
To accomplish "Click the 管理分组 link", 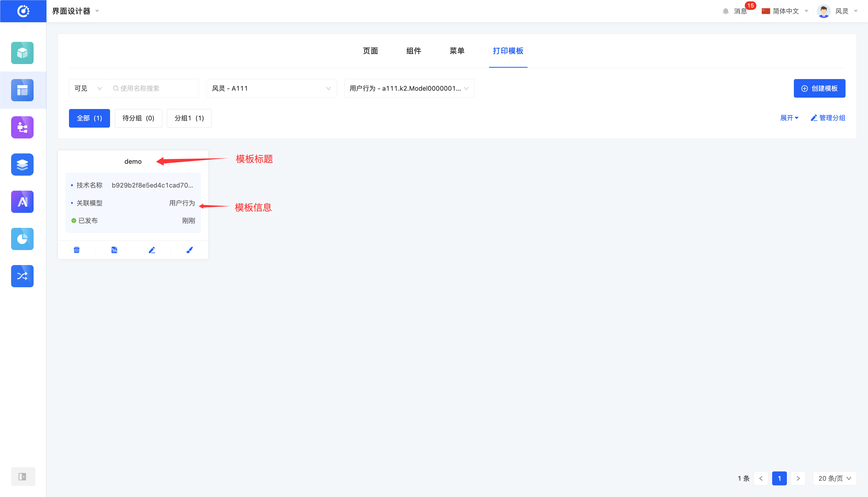I will [x=828, y=118].
